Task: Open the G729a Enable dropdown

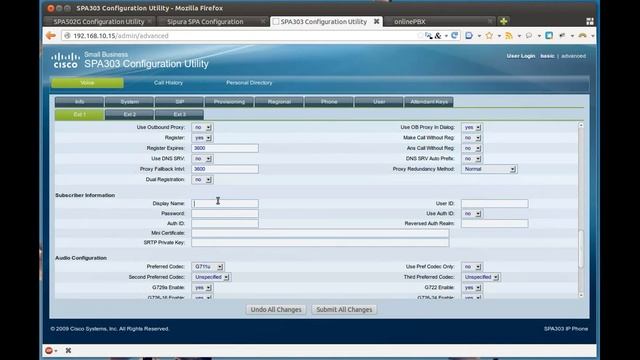Action: (202, 288)
